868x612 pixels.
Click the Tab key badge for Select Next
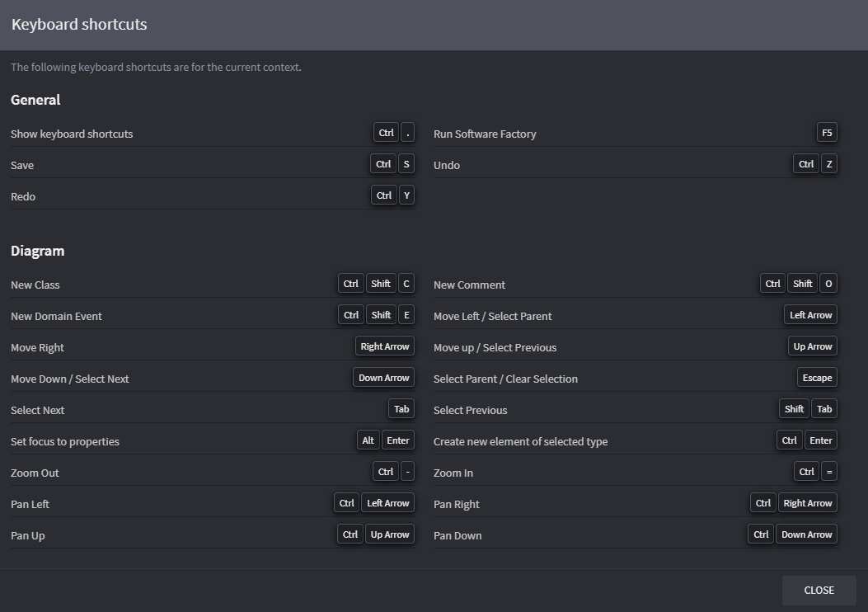pos(401,409)
